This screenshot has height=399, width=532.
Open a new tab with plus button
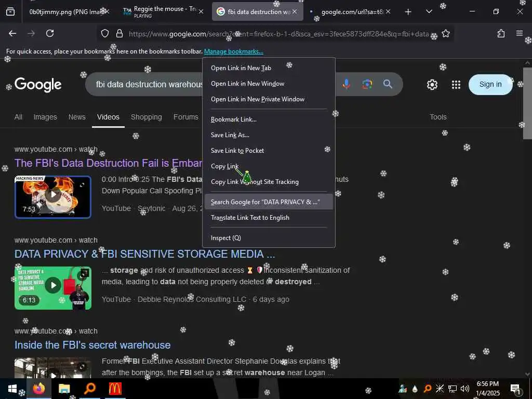[408, 12]
